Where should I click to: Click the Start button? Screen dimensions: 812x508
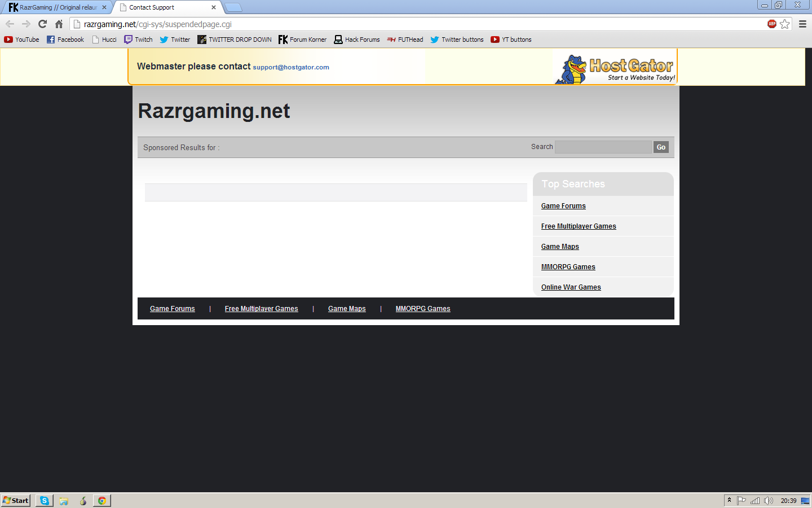[16, 501]
